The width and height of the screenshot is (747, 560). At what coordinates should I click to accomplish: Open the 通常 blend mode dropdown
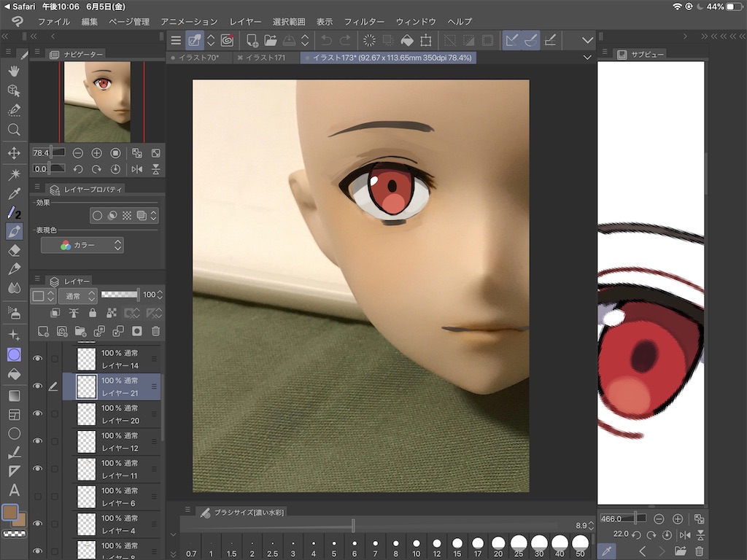78,296
